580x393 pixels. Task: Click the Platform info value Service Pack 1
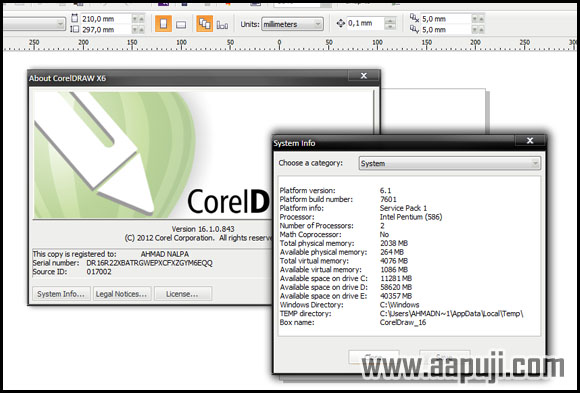tap(403, 208)
